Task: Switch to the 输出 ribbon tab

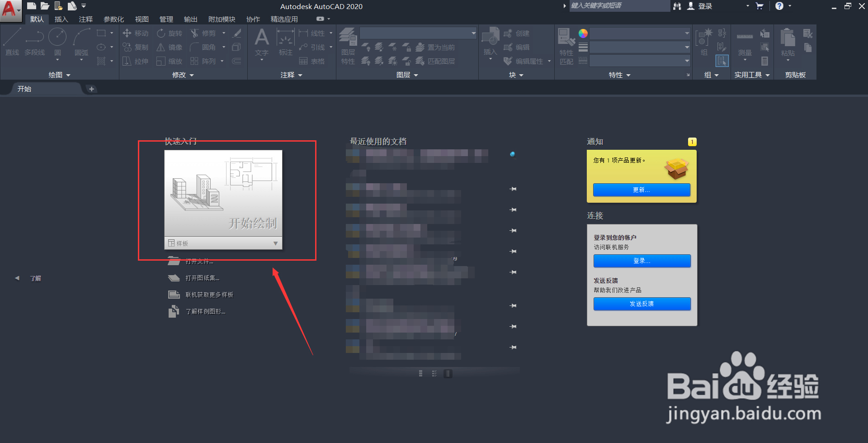Action: coord(190,19)
